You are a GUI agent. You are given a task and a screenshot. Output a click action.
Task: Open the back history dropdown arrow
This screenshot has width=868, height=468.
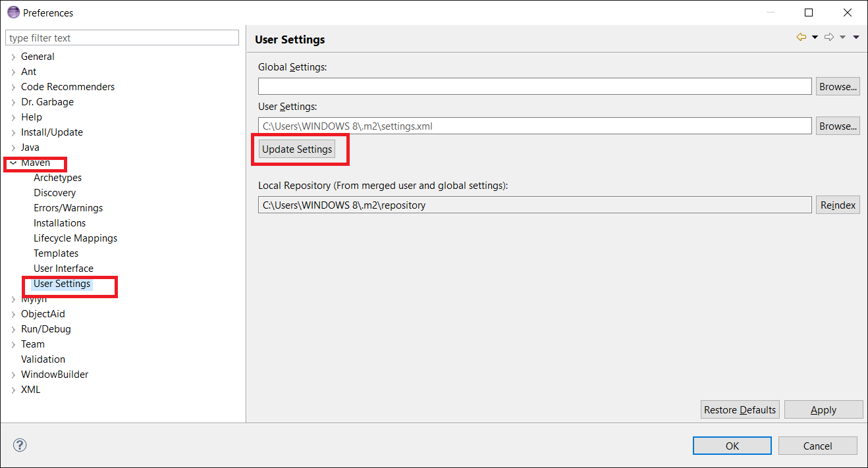point(815,38)
